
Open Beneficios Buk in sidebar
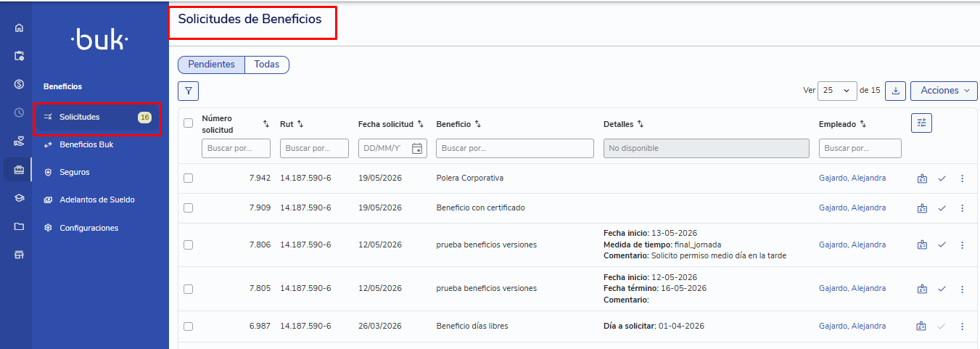86,144
